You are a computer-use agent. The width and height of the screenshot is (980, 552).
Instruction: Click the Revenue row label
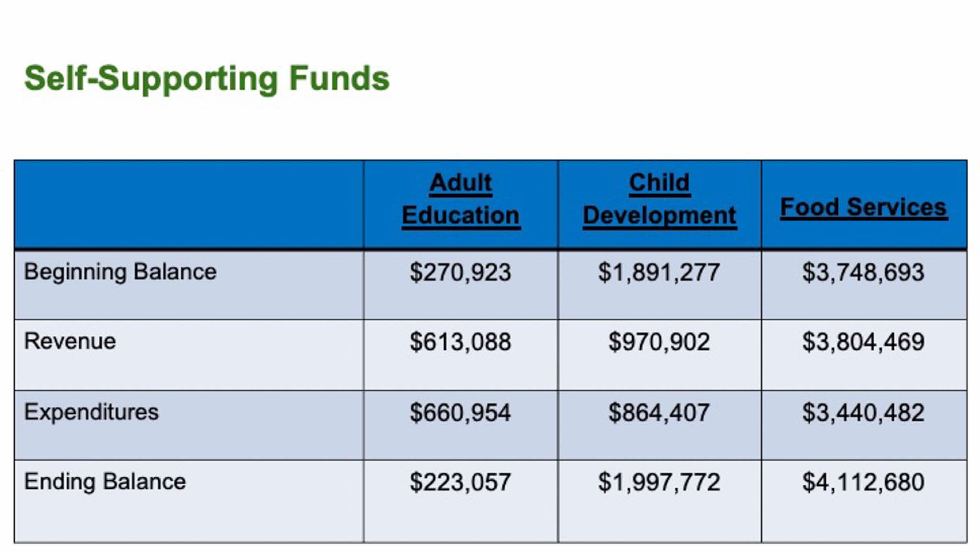(70, 341)
